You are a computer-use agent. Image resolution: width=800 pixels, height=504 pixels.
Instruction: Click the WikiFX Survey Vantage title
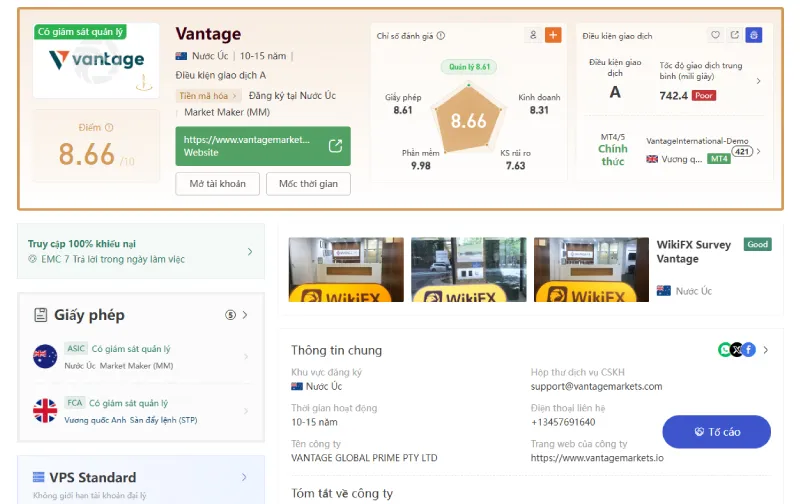point(693,251)
